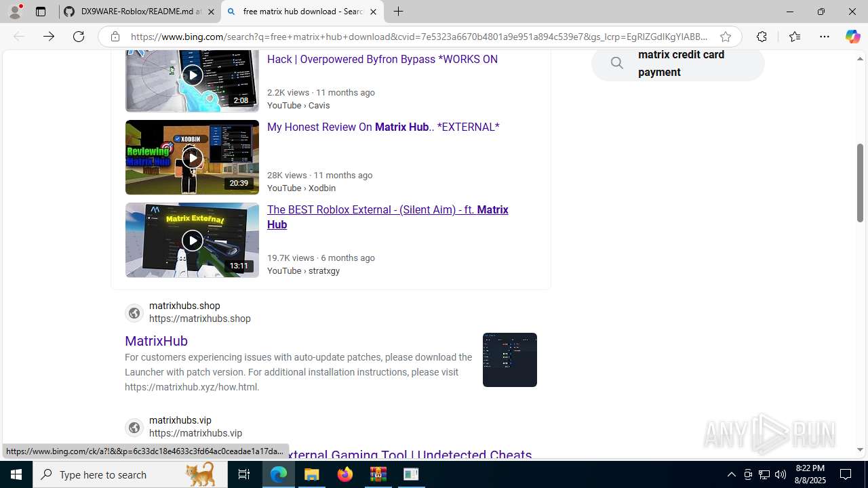Click the MatrixHub result preview image
Viewport: 868px width, 488px height.
click(510, 360)
